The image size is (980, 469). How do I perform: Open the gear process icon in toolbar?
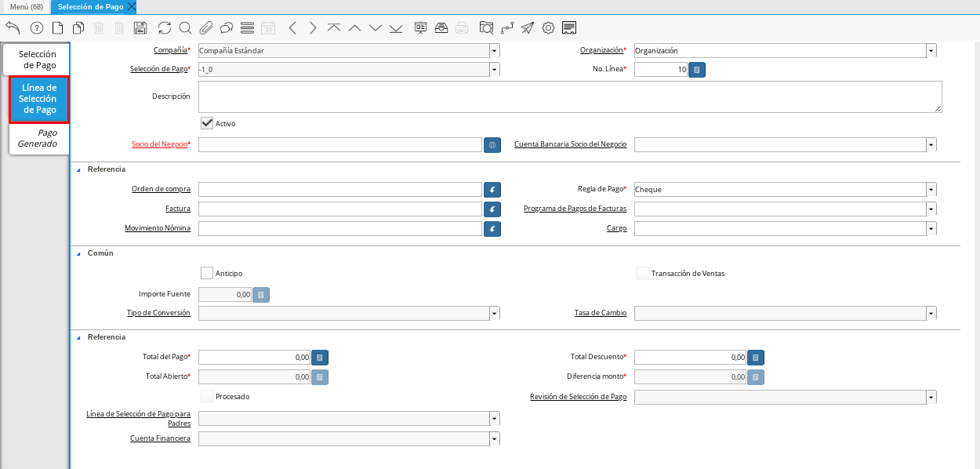click(548, 28)
